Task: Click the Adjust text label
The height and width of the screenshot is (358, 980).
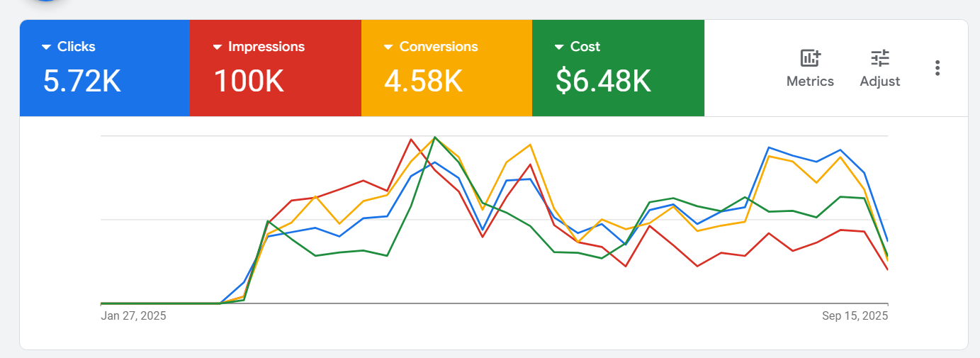Action: coord(879,82)
